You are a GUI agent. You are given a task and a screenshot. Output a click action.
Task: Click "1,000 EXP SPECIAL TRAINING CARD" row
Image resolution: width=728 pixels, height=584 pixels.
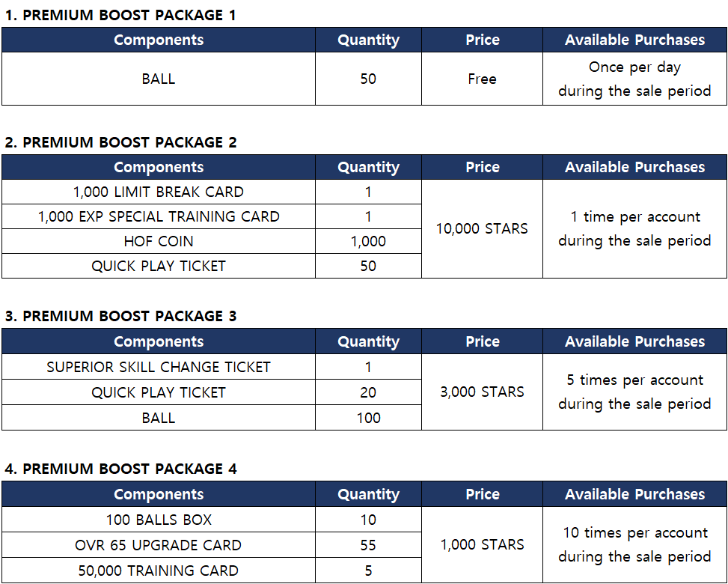coord(159,216)
